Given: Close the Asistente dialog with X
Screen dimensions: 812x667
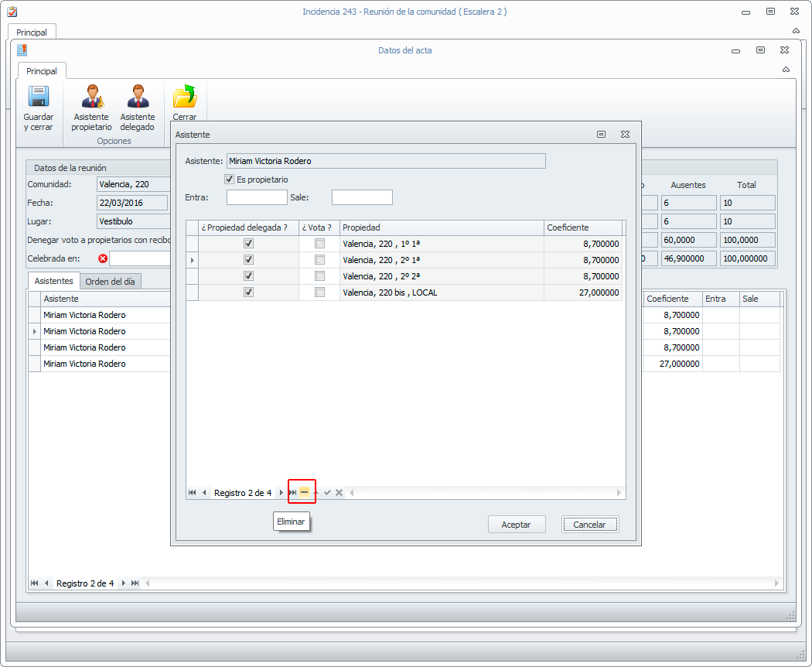Looking at the screenshot, I should pos(625,134).
